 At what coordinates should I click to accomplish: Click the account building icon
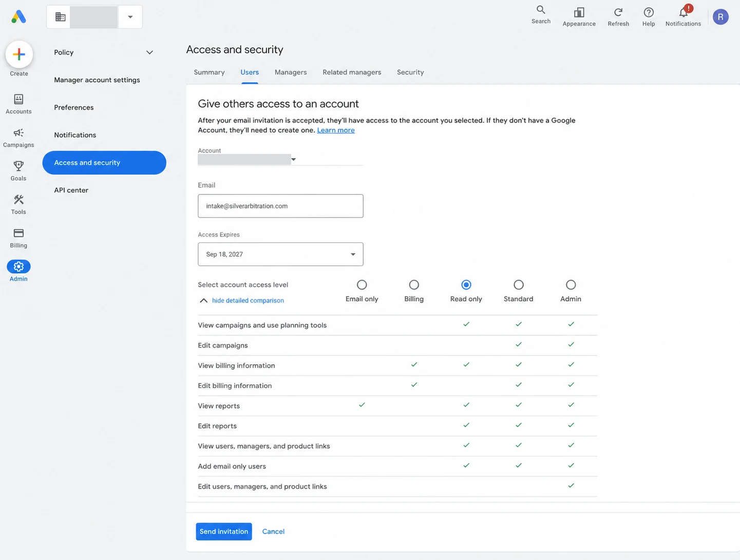click(x=60, y=17)
